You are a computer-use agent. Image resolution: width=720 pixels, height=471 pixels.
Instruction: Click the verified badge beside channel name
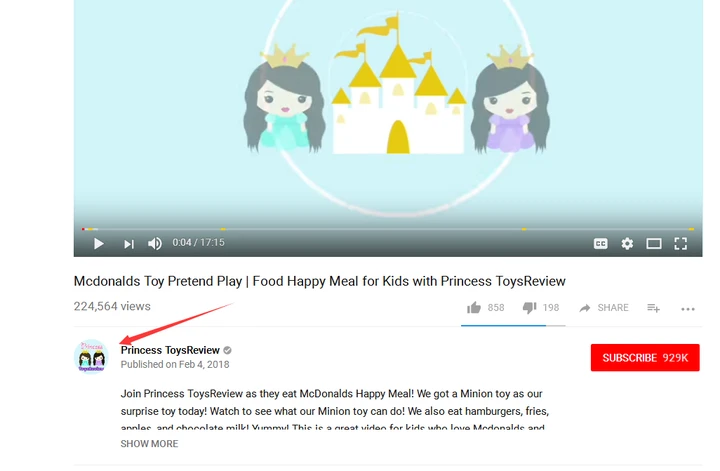click(x=227, y=350)
